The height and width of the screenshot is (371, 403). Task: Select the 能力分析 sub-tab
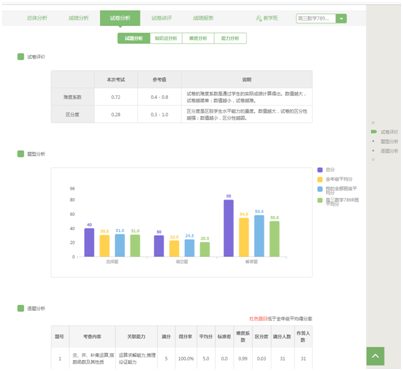click(230, 38)
